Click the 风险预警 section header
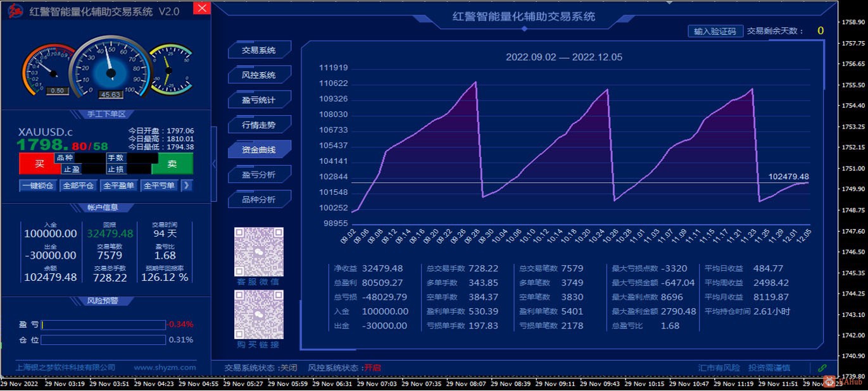Viewport: 868px width, 391px height. click(x=102, y=301)
